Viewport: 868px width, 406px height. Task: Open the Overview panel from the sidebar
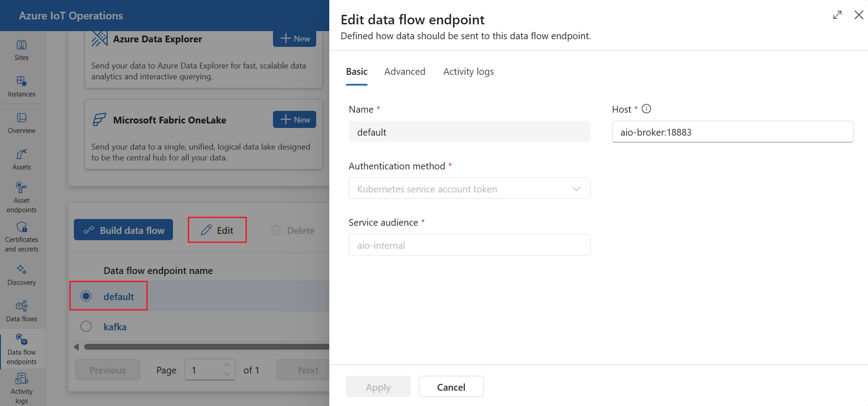[21, 123]
